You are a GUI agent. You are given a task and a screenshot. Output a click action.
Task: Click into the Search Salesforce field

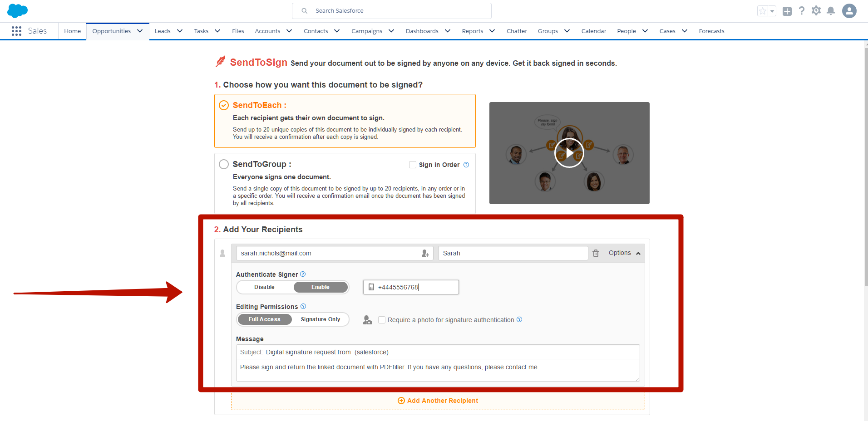(x=392, y=11)
